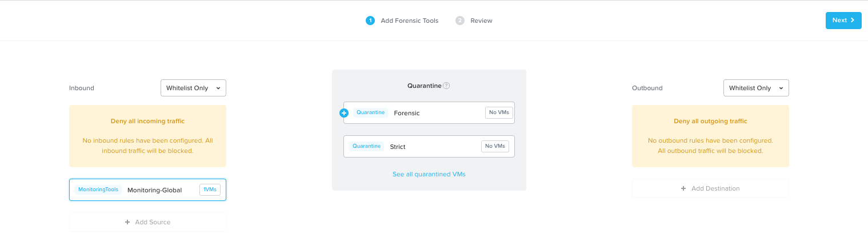Click Add Source button

147,222
